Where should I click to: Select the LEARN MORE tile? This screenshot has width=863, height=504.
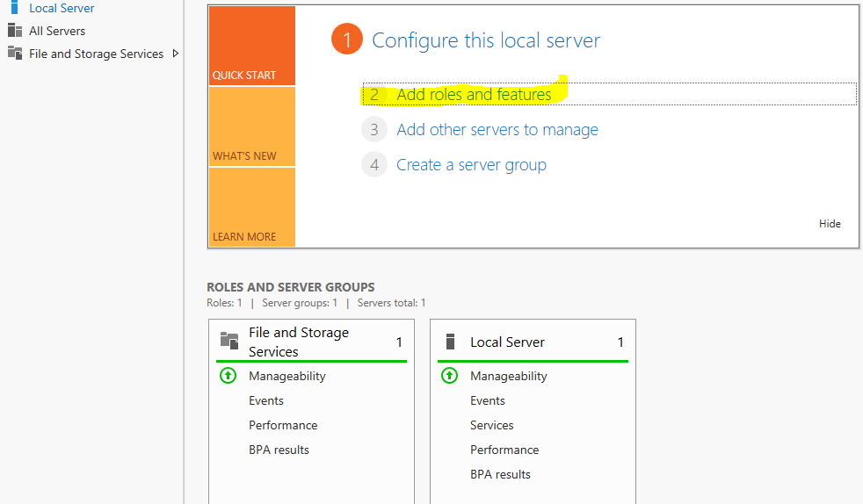point(252,207)
